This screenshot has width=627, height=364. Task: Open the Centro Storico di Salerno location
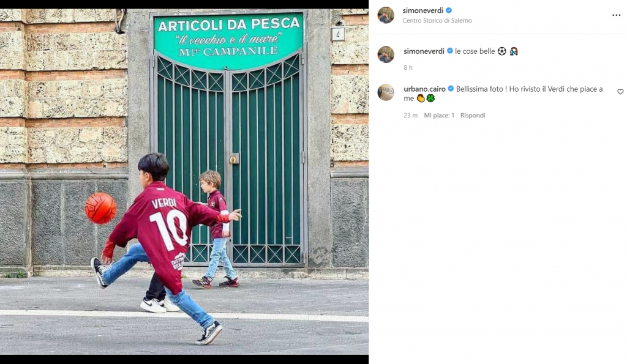pyautogui.click(x=437, y=20)
